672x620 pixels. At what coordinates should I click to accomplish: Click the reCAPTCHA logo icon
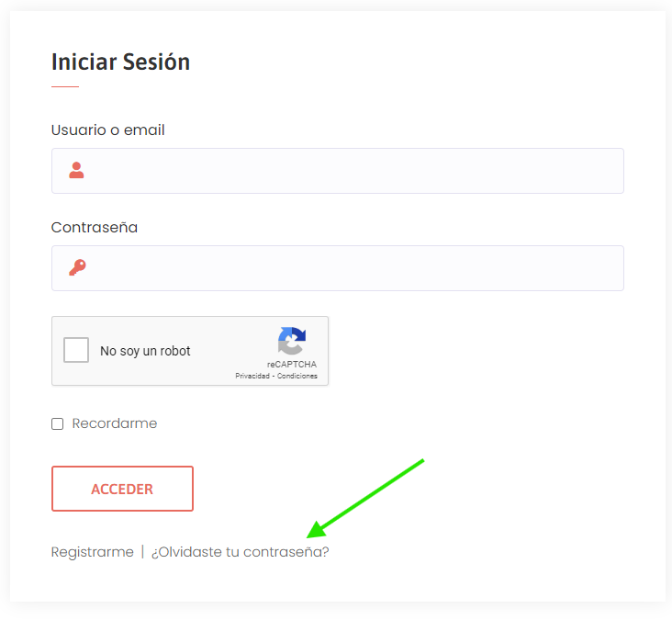(292, 341)
